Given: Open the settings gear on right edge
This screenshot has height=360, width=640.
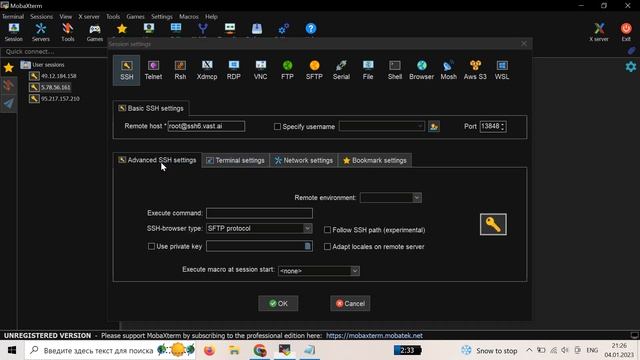Looking at the screenshot, I should [x=631, y=67].
